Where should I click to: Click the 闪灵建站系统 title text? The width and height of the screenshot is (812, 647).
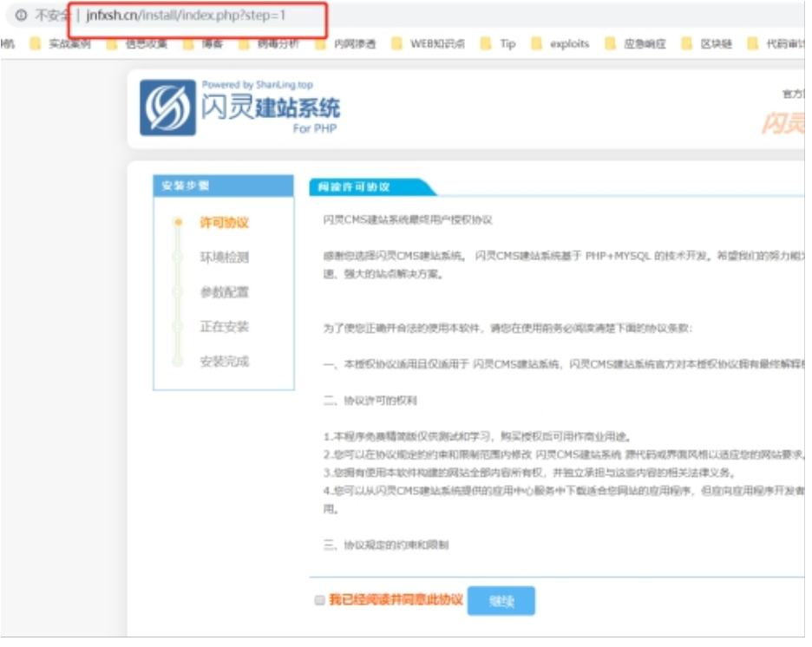coord(272,108)
